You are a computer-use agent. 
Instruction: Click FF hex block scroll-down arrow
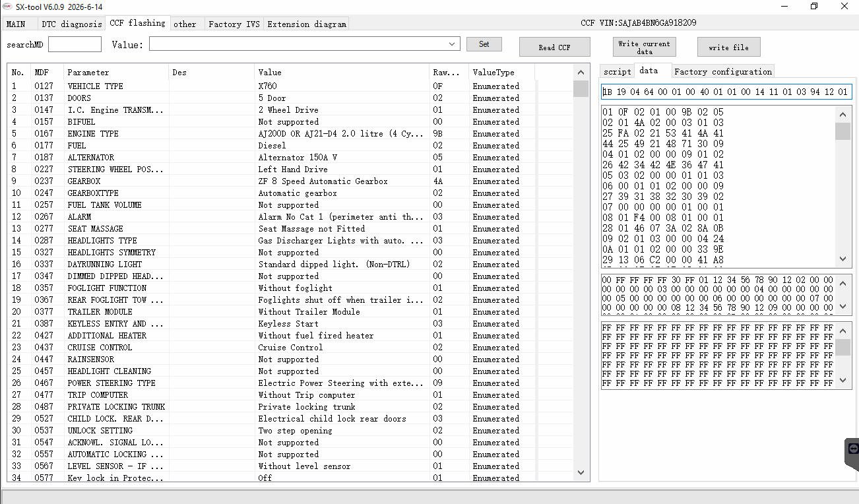[843, 380]
